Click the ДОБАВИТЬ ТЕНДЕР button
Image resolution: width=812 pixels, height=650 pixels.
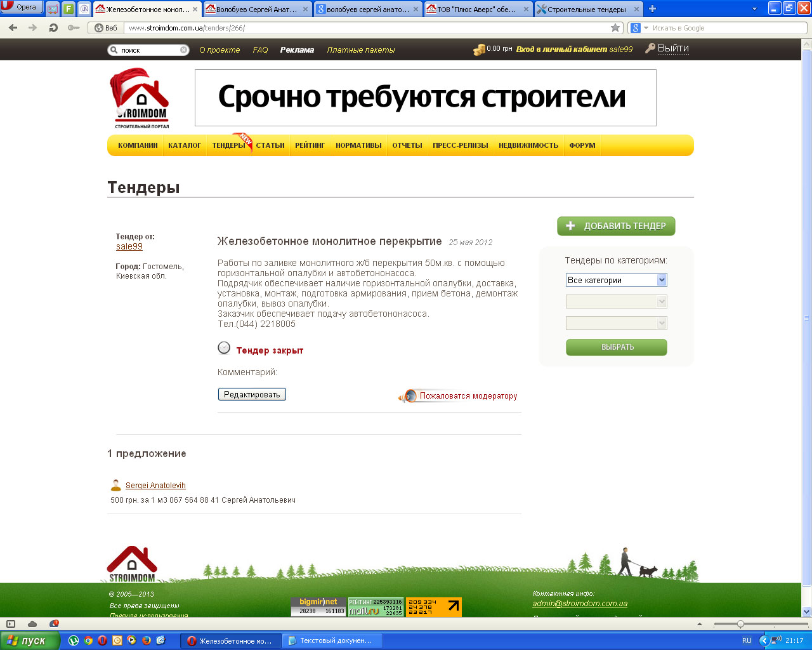[x=616, y=226]
